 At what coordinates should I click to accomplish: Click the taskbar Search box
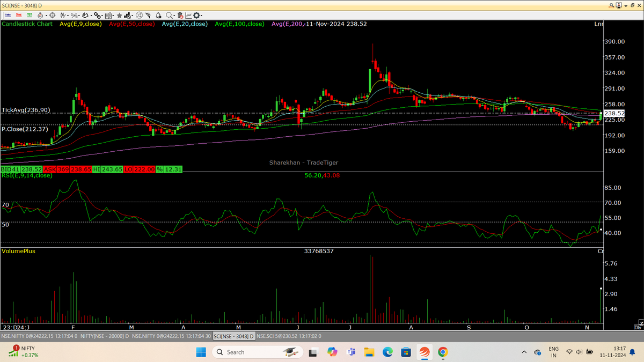coord(257,352)
